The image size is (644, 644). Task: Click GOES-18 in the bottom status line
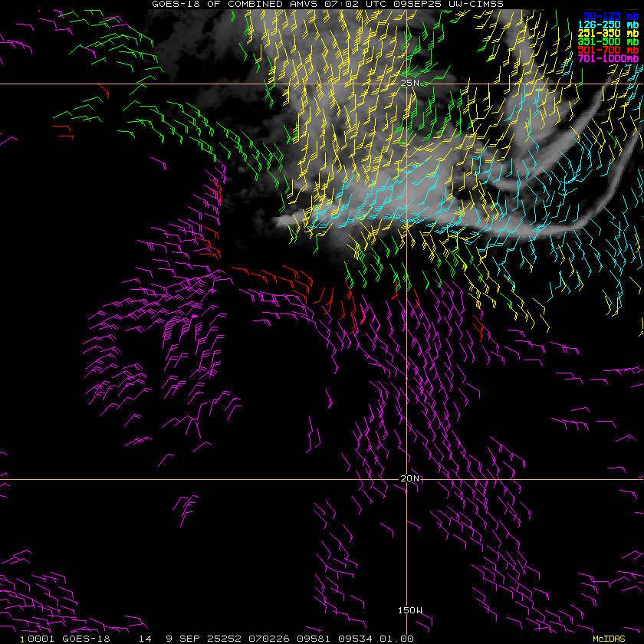click(x=85, y=638)
